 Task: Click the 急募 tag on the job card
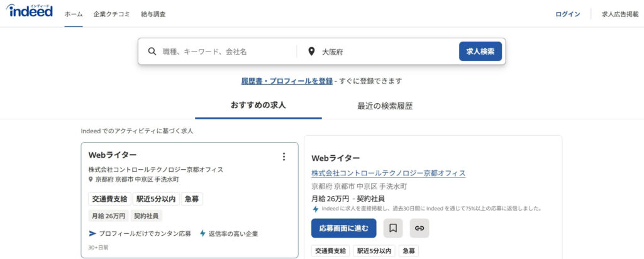point(191,199)
